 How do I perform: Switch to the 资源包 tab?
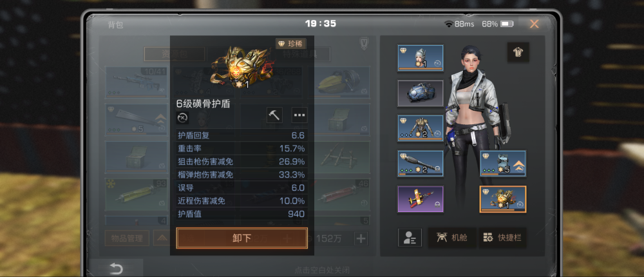click(x=174, y=54)
